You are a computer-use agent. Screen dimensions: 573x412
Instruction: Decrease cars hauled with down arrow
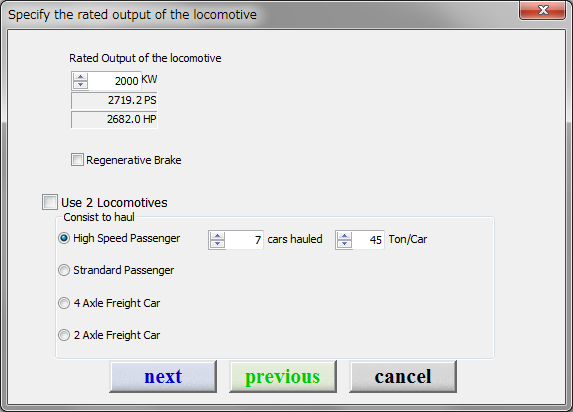[217, 244]
